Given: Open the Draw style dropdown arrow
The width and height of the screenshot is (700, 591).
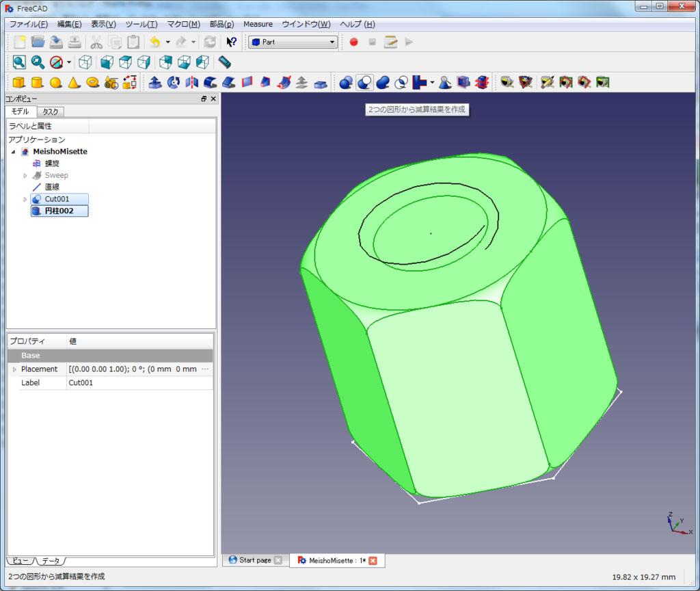Looking at the screenshot, I should pyautogui.click(x=69, y=62).
